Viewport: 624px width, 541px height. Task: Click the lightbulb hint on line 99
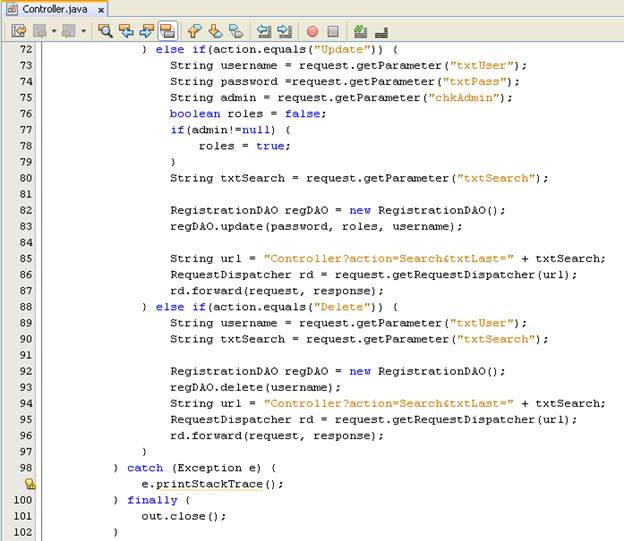(30, 484)
